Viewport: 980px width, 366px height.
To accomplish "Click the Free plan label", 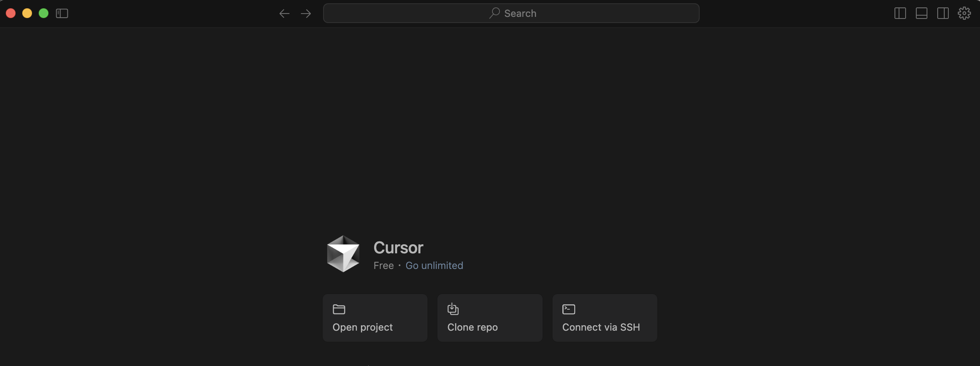I will click(384, 266).
